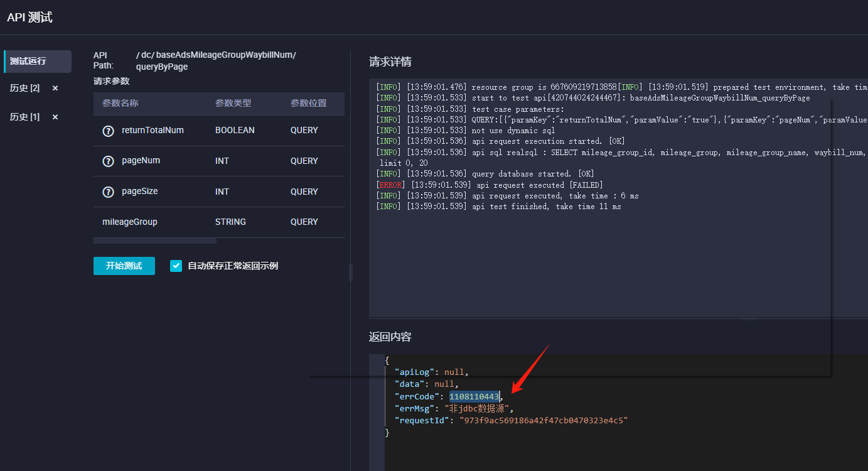
Task: Click the STRING type cell
Action: tap(230, 222)
